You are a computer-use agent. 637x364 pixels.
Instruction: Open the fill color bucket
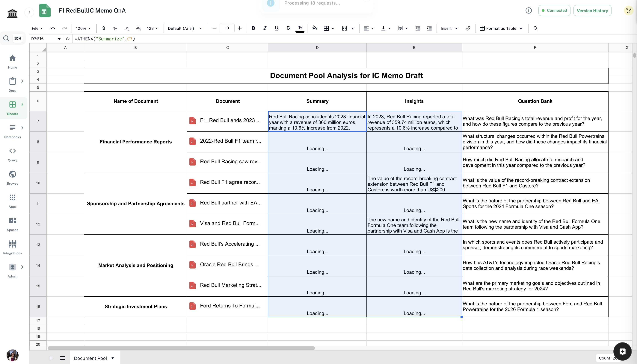(314, 28)
